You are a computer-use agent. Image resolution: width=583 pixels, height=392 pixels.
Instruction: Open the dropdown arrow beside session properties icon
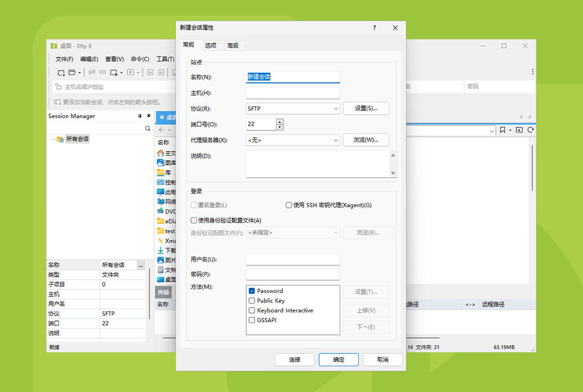(121, 73)
